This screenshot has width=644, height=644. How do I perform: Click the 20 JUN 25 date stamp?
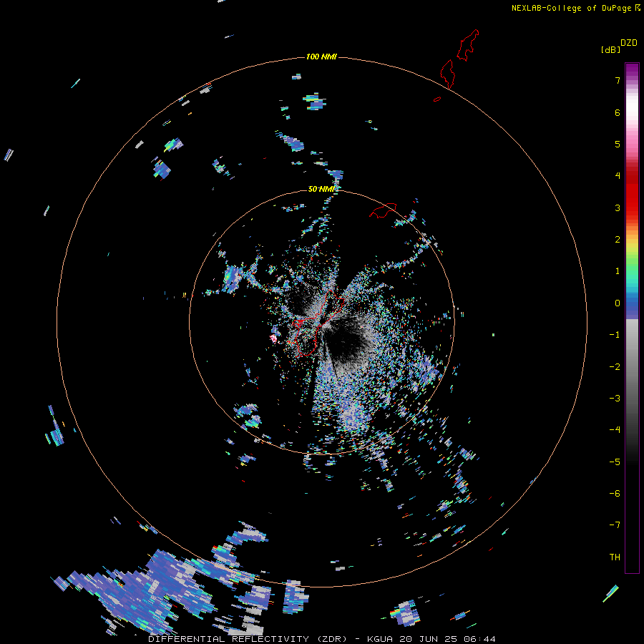(x=429, y=639)
